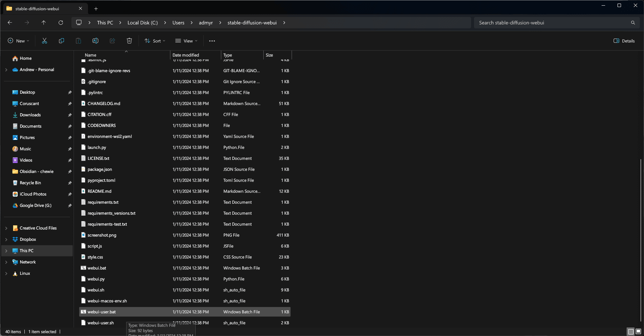Click the monitor icon in address bar
This screenshot has width=644, height=336.
point(79,23)
